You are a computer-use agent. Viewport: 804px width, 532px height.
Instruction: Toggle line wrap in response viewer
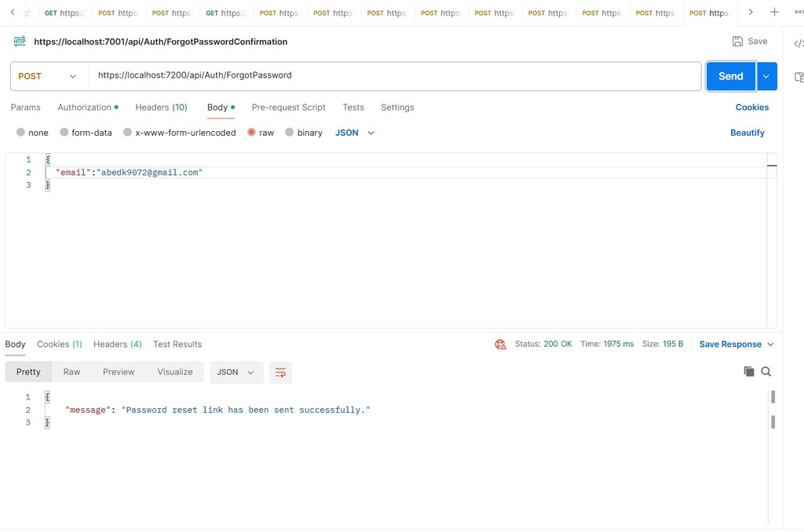click(x=280, y=373)
